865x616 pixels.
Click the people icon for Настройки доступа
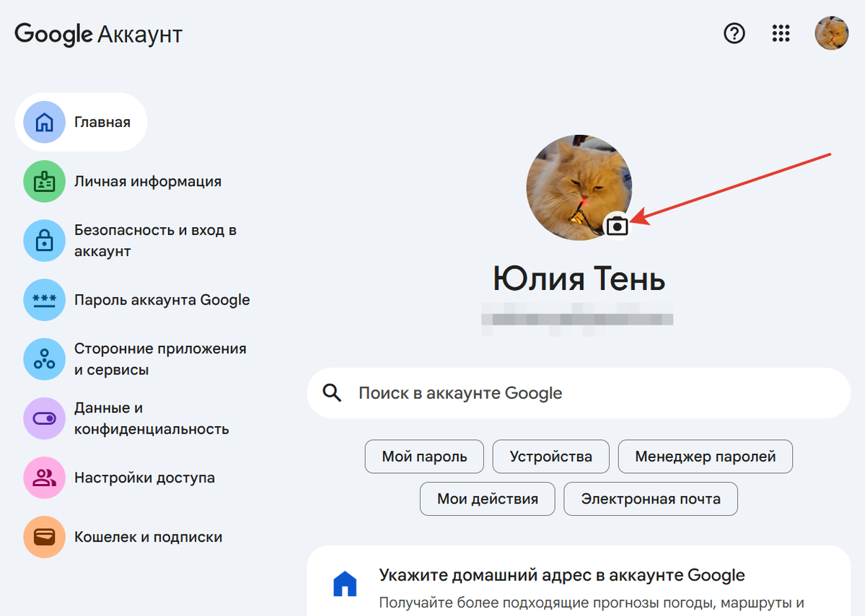coord(44,478)
